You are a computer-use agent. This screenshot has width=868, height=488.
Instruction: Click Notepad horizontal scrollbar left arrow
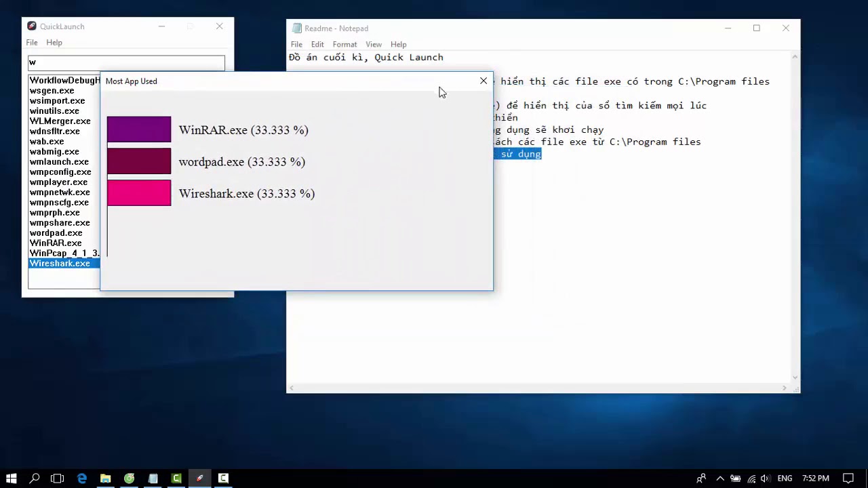pyautogui.click(x=292, y=388)
